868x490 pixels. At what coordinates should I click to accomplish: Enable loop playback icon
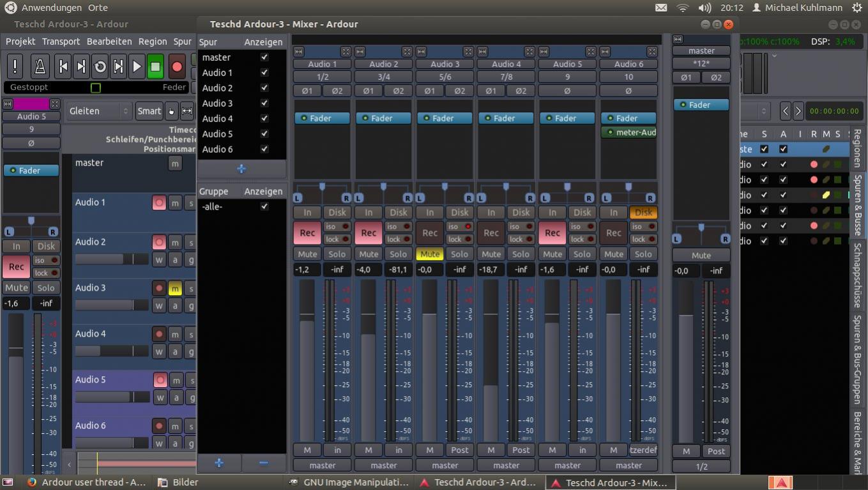click(100, 66)
